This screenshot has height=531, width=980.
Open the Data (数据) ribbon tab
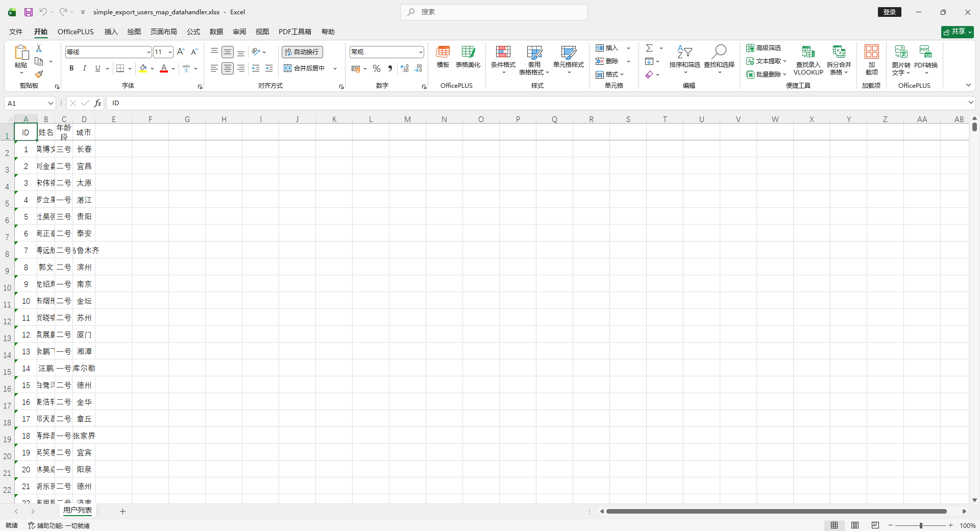tap(216, 32)
